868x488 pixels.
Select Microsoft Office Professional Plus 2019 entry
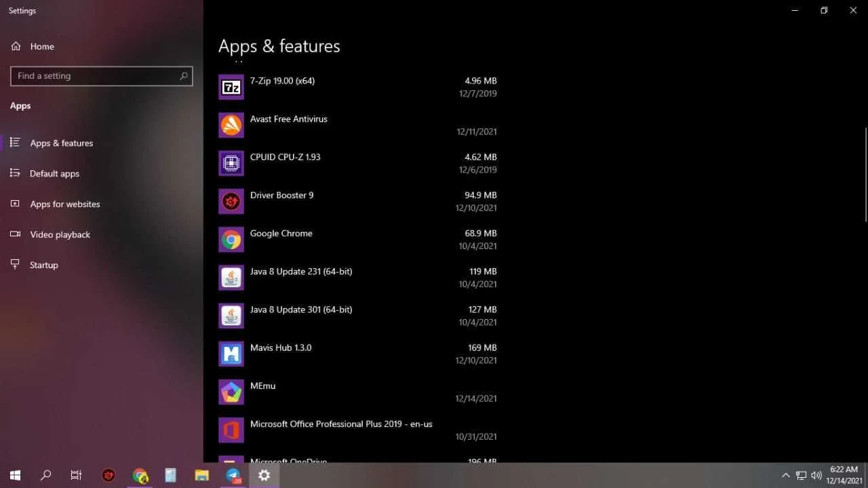[x=357, y=430]
